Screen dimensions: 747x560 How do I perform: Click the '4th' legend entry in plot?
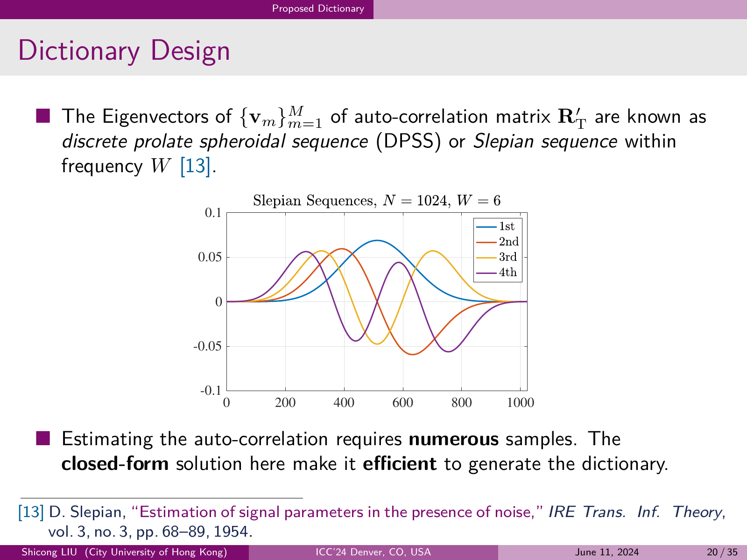[497, 273]
